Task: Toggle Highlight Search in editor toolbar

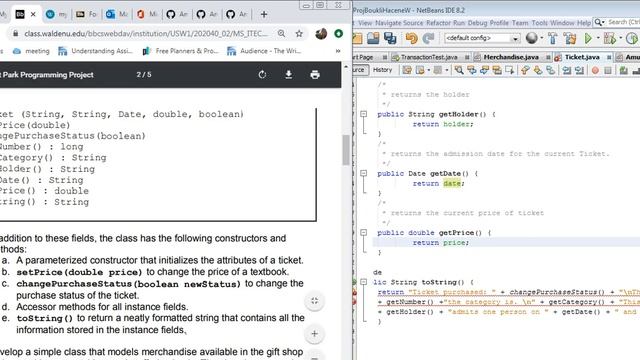Action: (x=497, y=70)
